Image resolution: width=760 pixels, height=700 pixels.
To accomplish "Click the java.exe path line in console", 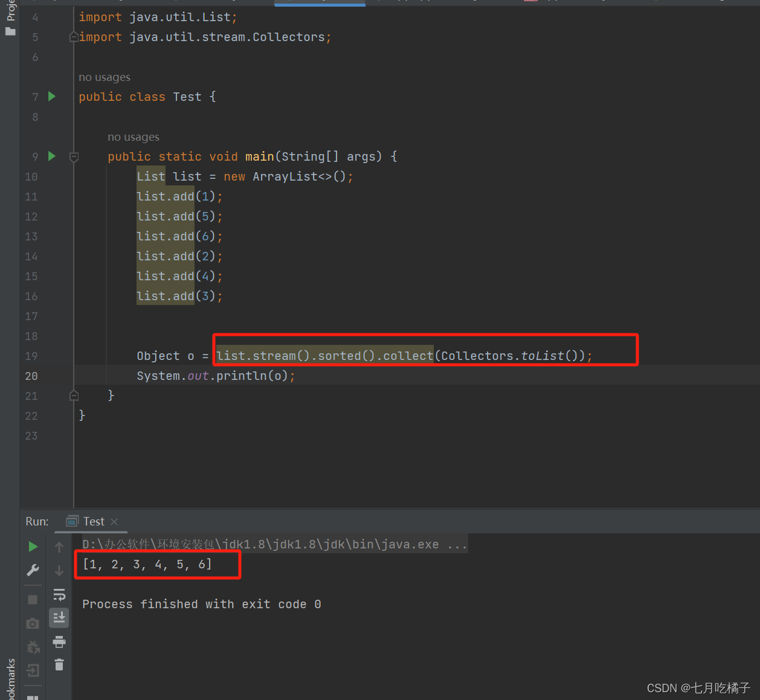I will [275, 544].
